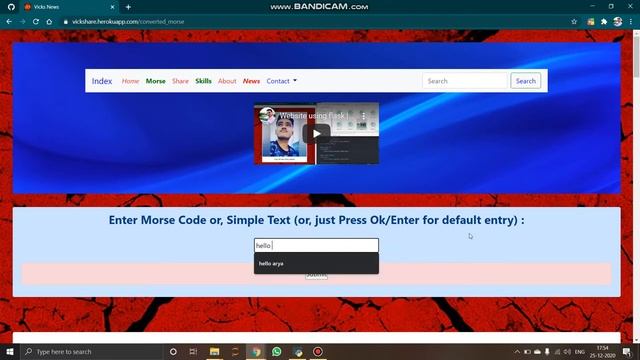This screenshot has height=360, width=640.
Task: Open the Windows Start menu
Action: 10,351
